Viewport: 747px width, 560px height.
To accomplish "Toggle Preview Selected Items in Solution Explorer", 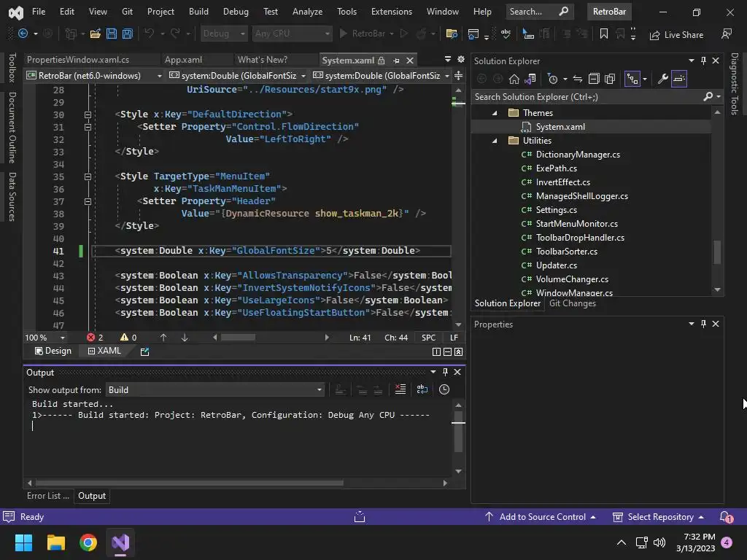I will [x=679, y=79].
